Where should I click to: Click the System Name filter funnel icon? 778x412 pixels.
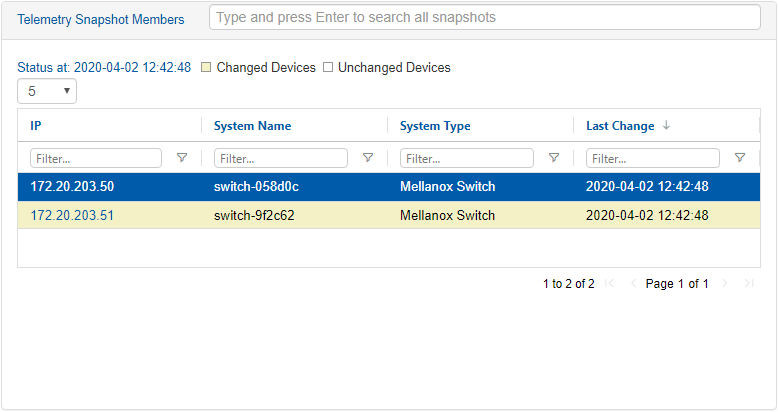[x=368, y=158]
